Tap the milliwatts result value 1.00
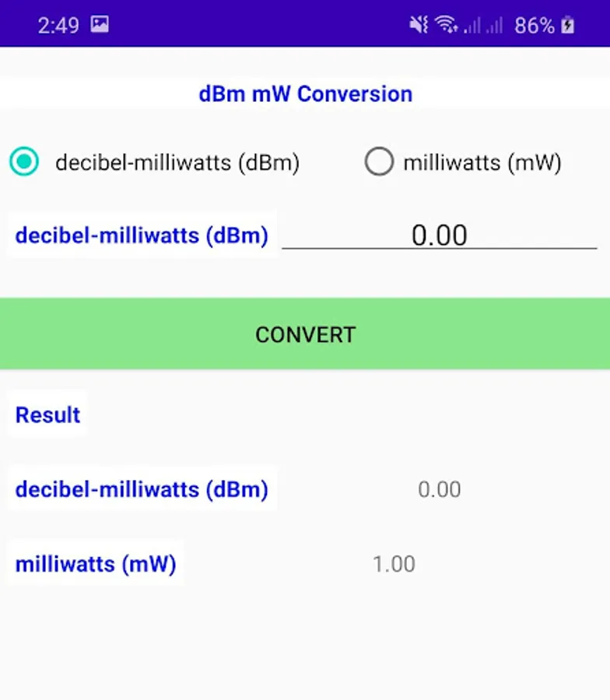 click(394, 564)
